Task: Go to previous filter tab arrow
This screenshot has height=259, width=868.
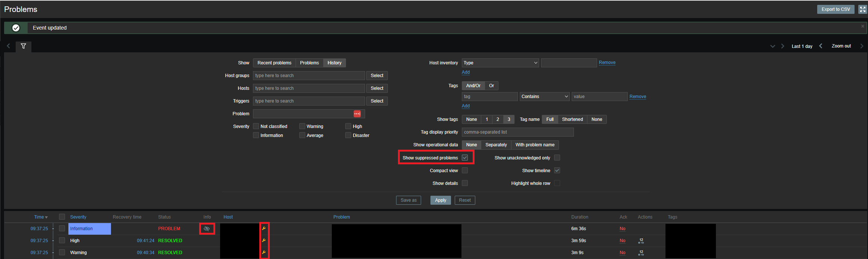Action: tap(8, 46)
